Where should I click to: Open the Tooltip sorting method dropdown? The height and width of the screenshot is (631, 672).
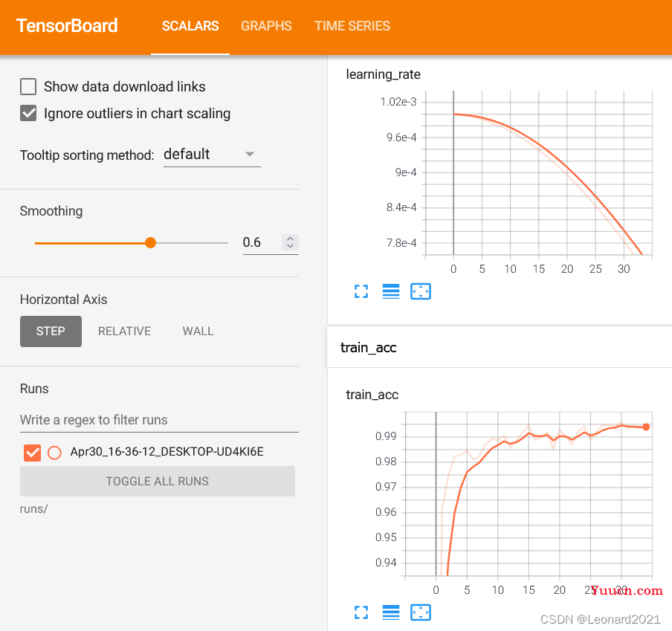point(212,155)
